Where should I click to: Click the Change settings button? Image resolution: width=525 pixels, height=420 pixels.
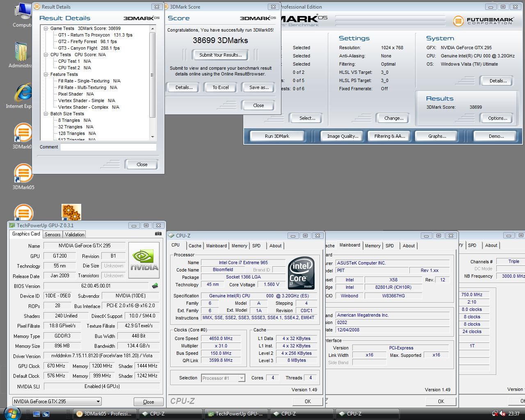coord(394,118)
